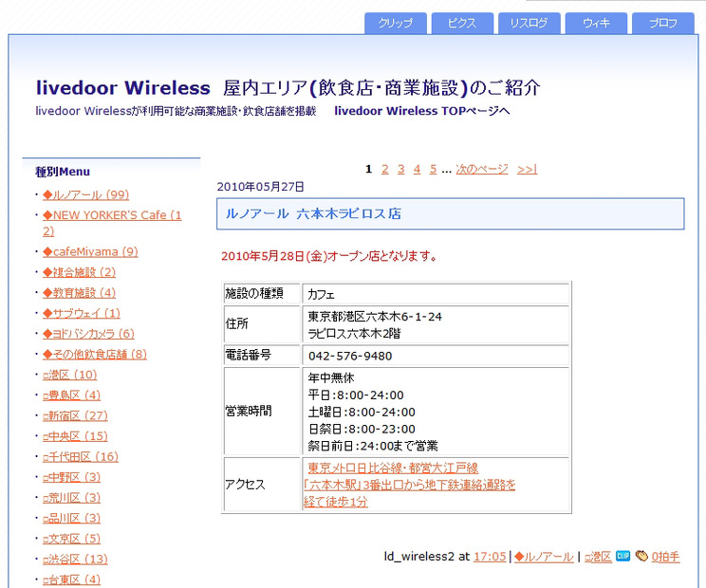Jump to last page with >>| link
Screen dimensions: 706x588
[528, 169]
